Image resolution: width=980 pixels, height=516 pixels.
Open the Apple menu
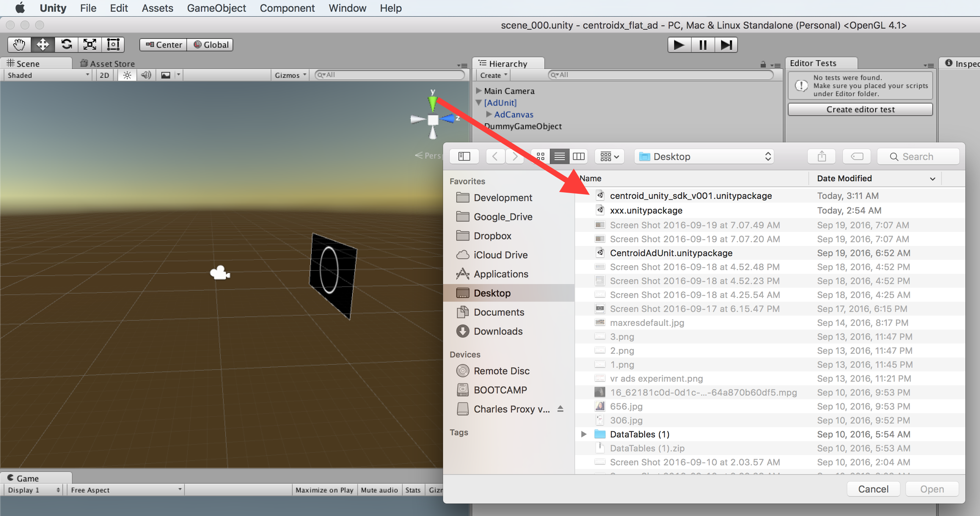click(x=20, y=8)
